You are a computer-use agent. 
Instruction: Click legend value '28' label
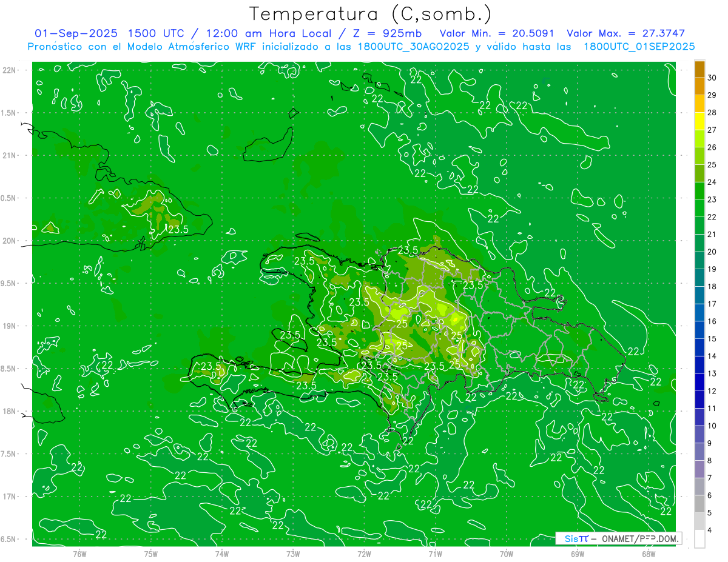(712, 112)
